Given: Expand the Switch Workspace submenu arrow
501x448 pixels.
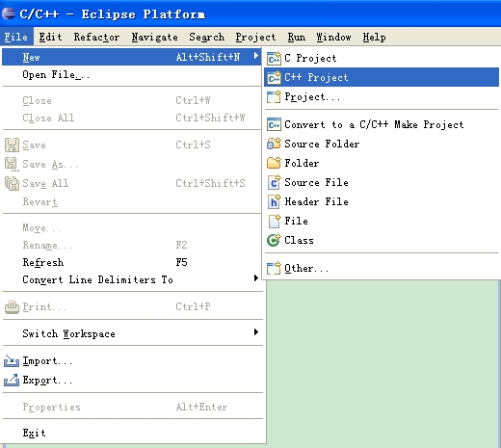Looking at the screenshot, I should point(256,332).
